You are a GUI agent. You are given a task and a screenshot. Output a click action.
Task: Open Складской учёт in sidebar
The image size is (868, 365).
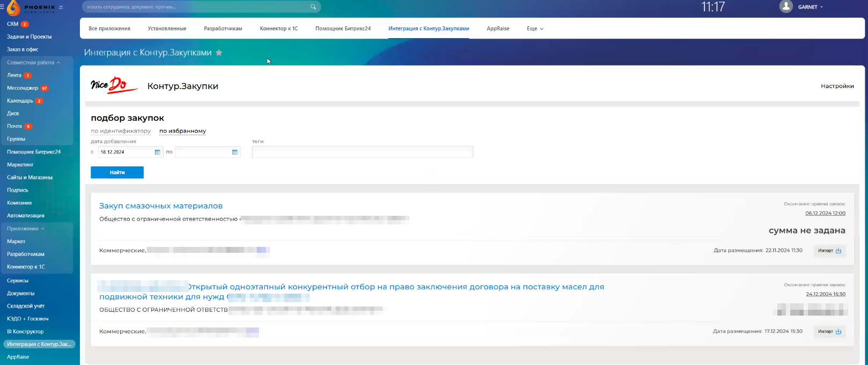(26, 306)
